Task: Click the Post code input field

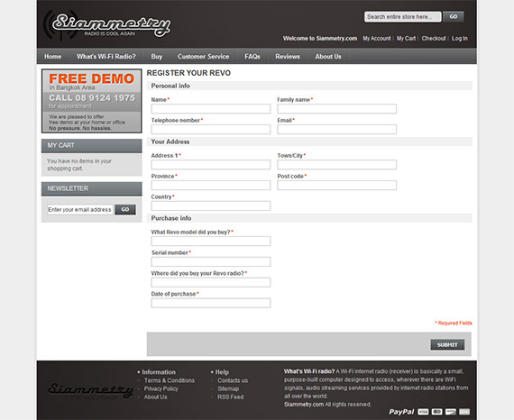Action: (336, 185)
